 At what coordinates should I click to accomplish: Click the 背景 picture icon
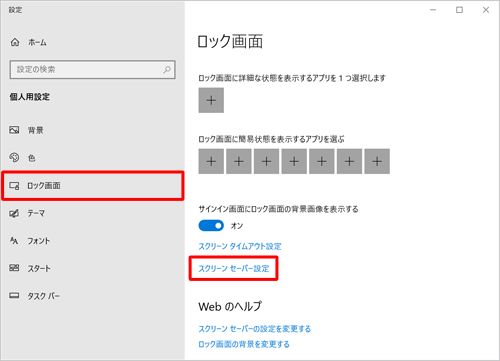(14, 130)
